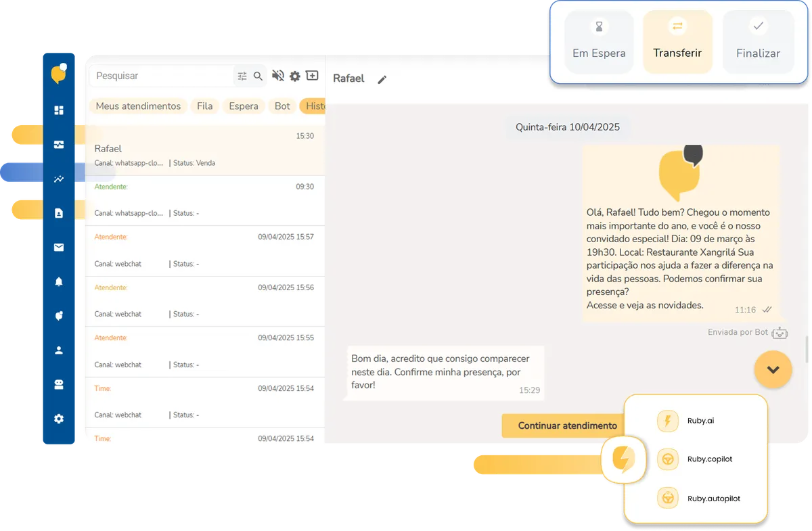Viewport: 812px width, 531px height.
Task: Click the Ruby.copilot steering wheel icon
Action: [668, 460]
